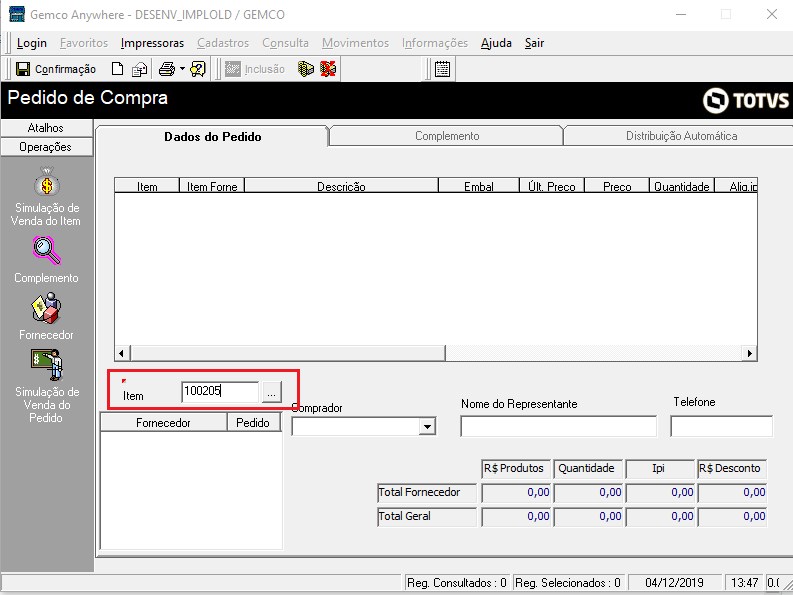Open Simulação de Venda do Item
Image resolution: width=793 pixels, height=595 pixels.
(46, 197)
